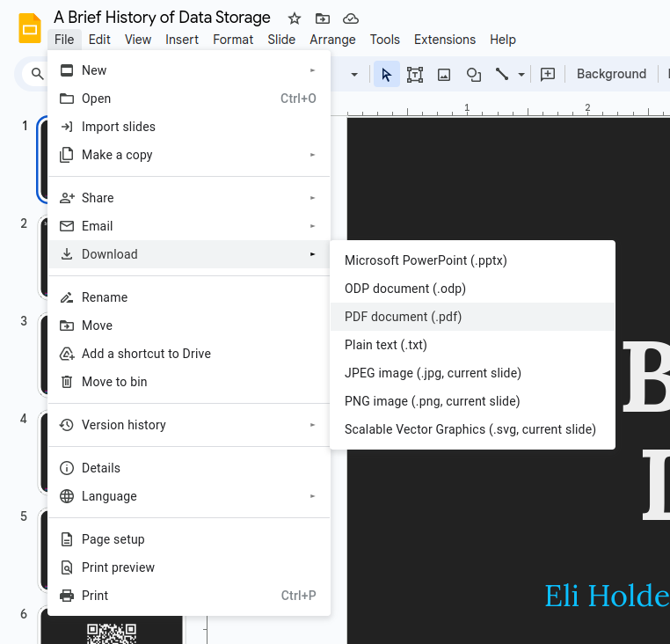Check the cloud document status icon

(x=351, y=18)
